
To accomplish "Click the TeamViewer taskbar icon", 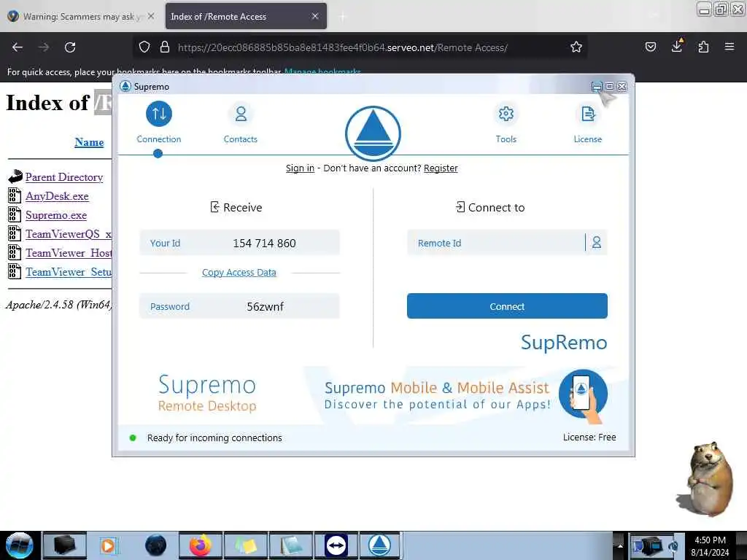I will (x=336, y=545).
